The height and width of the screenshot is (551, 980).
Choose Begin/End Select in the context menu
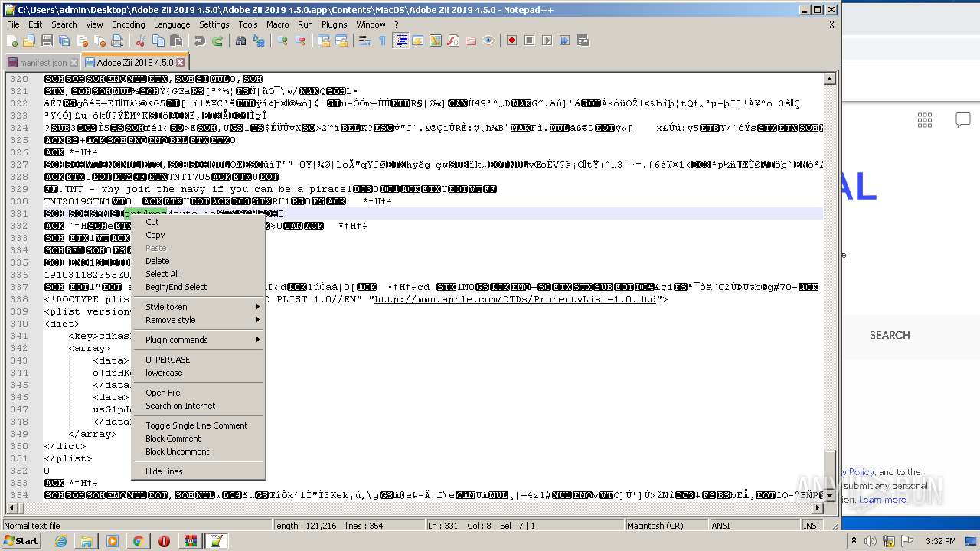199,287
